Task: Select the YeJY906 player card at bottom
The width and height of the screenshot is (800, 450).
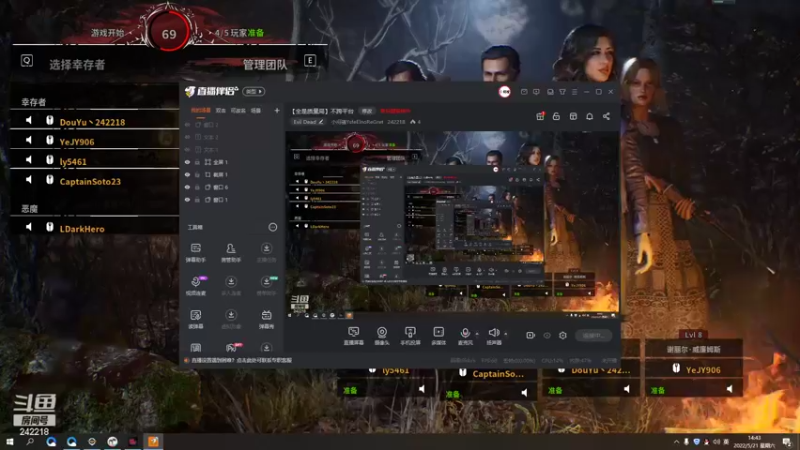Action: [x=693, y=369]
